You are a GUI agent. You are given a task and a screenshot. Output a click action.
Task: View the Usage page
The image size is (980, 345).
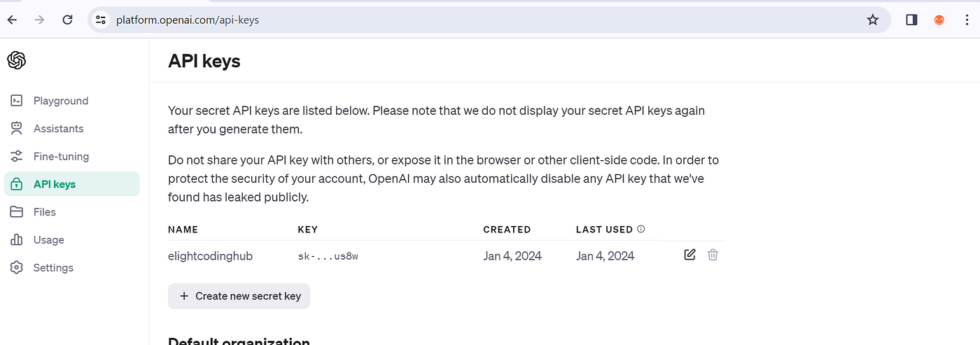pos(48,240)
